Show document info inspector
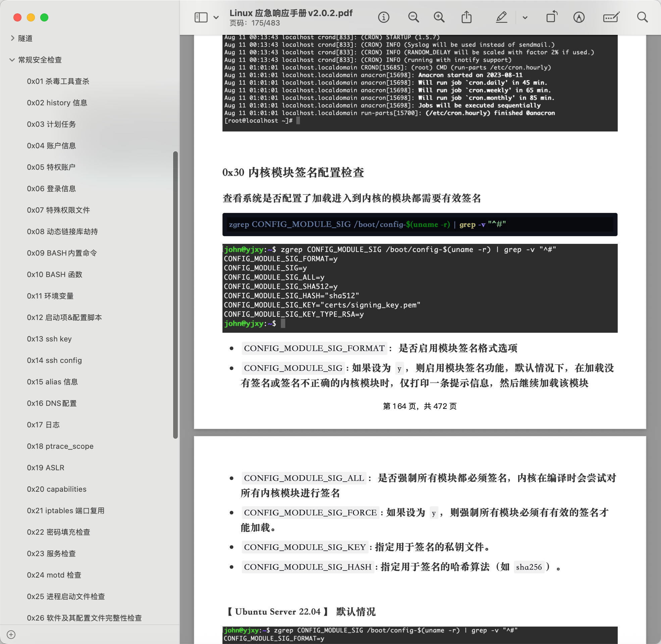The image size is (661, 644). click(384, 17)
